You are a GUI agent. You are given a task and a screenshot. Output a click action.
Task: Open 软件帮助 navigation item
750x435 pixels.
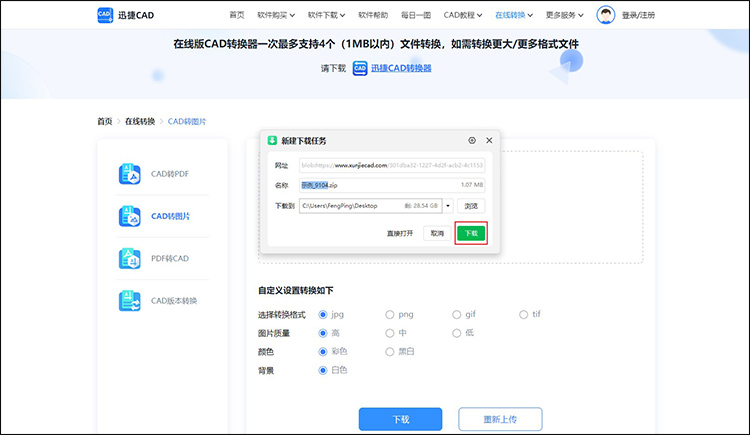373,15
